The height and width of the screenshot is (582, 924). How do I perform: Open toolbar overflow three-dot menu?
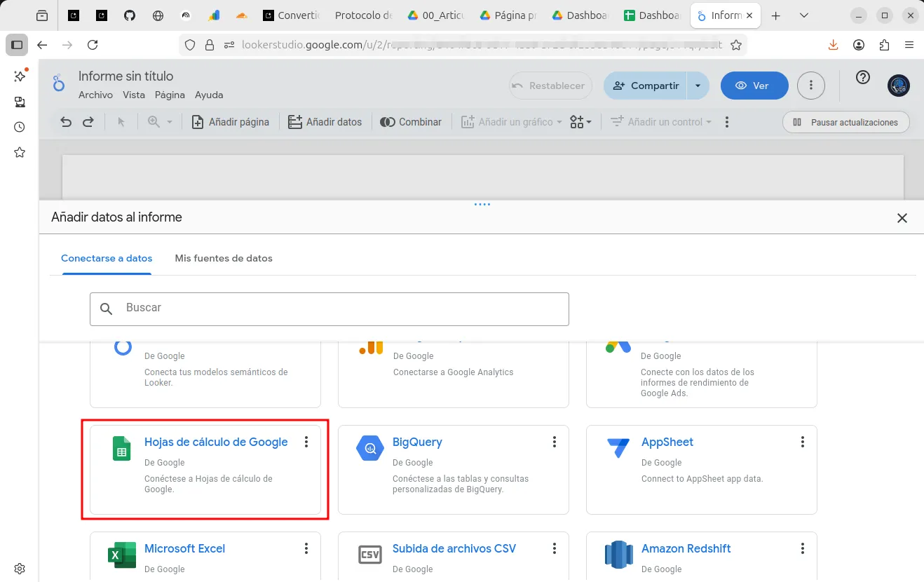pos(727,122)
